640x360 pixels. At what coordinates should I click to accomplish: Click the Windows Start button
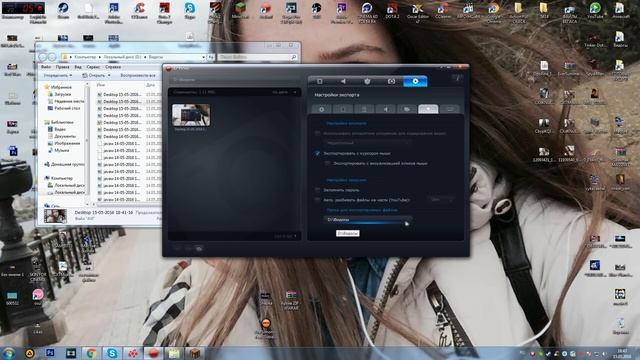(x=8, y=353)
